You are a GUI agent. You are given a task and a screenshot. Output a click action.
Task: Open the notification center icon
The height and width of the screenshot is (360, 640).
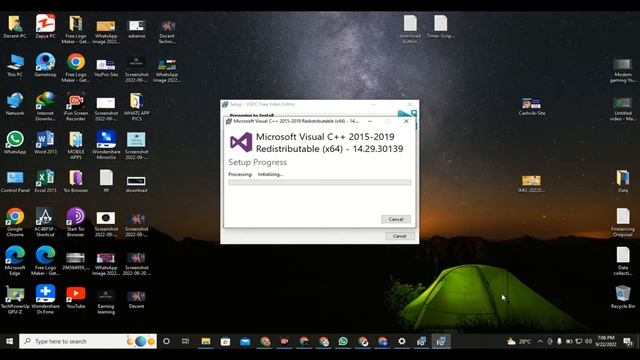tap(628, 342)
